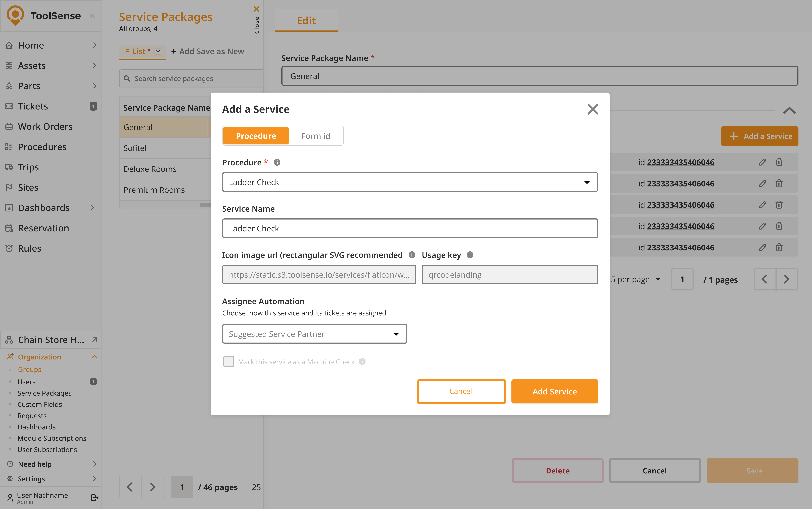Switch toggle to Form id

click(315, 136)
